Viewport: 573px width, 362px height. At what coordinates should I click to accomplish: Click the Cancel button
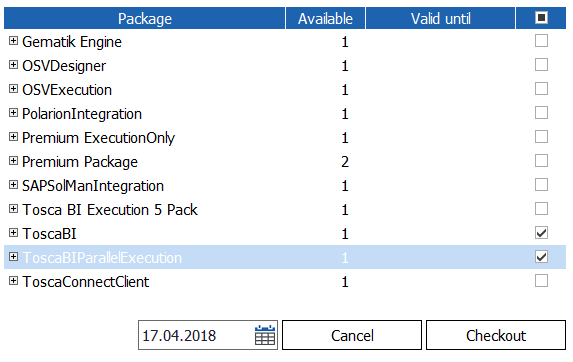click(x=352, y=335)
